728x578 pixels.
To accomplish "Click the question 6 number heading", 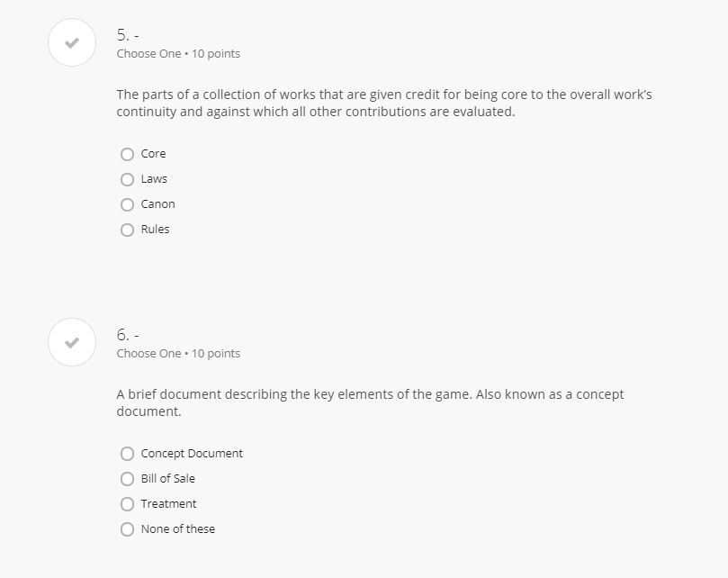I will [127, 335].
